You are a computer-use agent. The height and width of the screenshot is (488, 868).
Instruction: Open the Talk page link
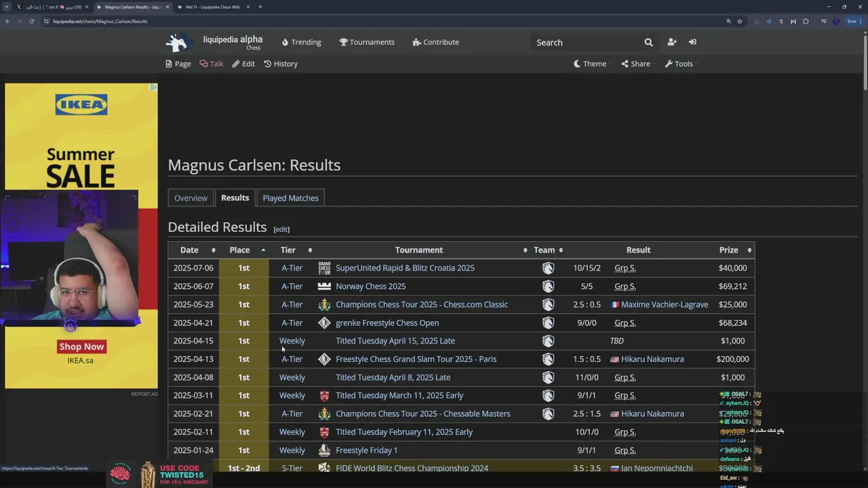point(212,64)
